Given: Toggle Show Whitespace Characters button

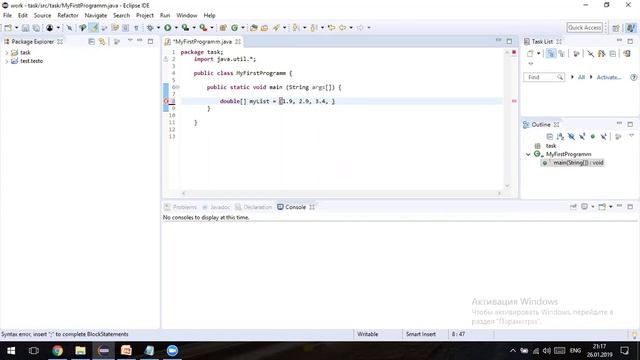Looking at the screenshot, I should (136, 28).
